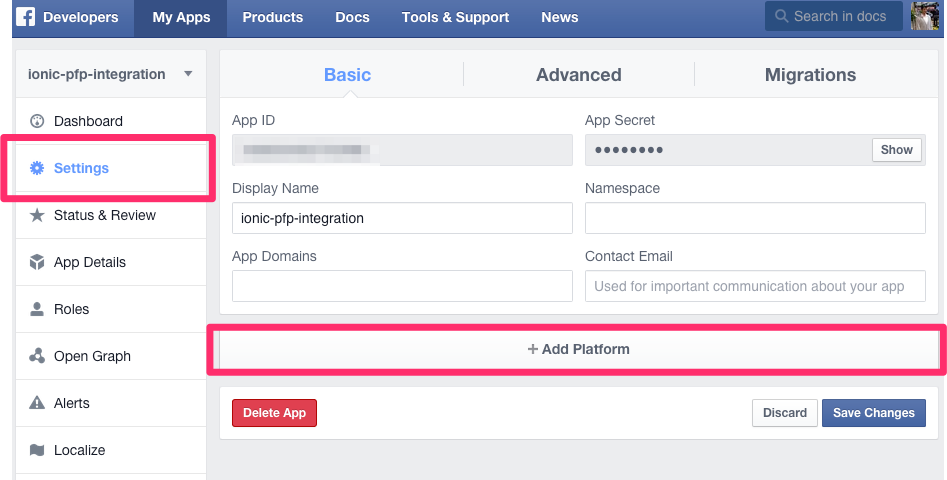
Task: Open the My Apps menu
Action: click(x=181, y=18)
